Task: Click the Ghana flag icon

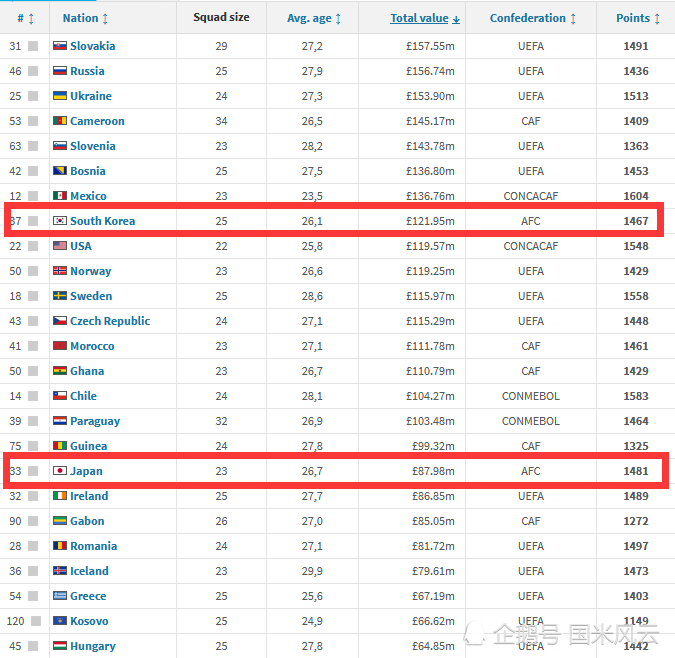Action: 60,371
